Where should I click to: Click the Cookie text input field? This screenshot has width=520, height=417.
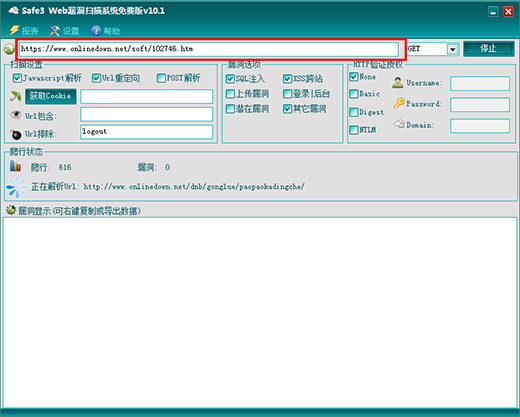[x=146, y=97]
